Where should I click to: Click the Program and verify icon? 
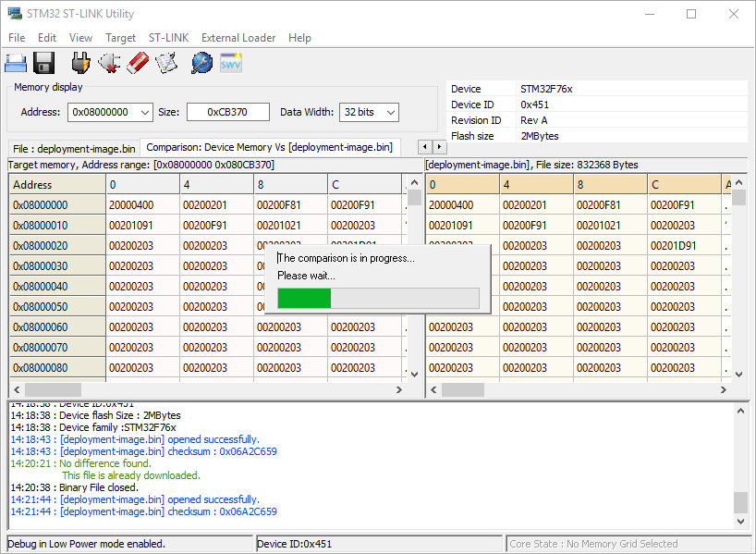click(167, 63)
